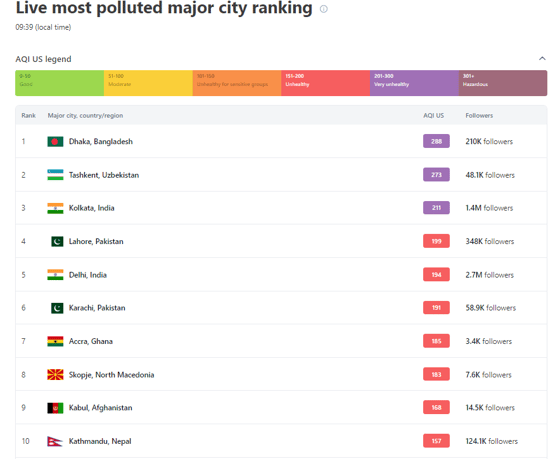
Task: Click the 199 AQI badge for Lahore
Action: click(436, 241)
